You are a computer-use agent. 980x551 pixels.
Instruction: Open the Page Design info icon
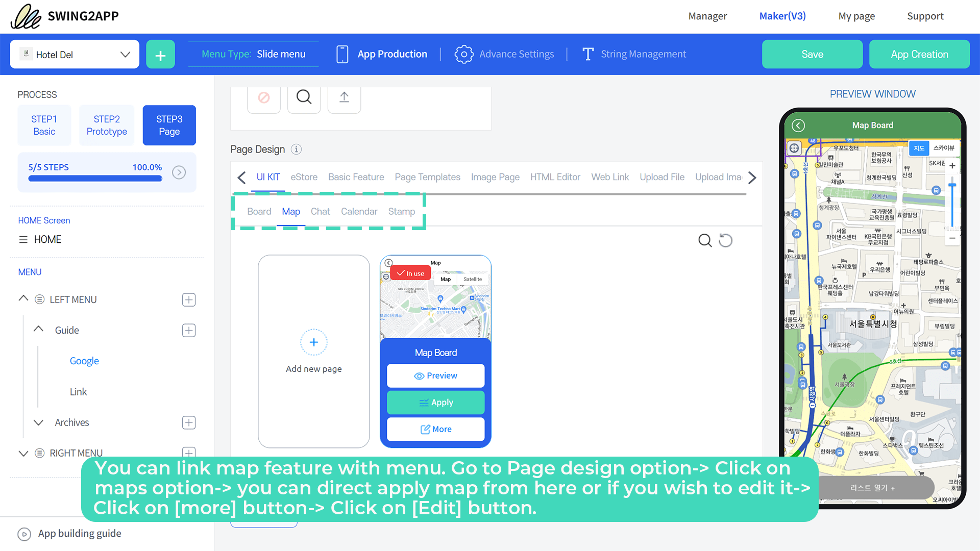tap(296, 149)
